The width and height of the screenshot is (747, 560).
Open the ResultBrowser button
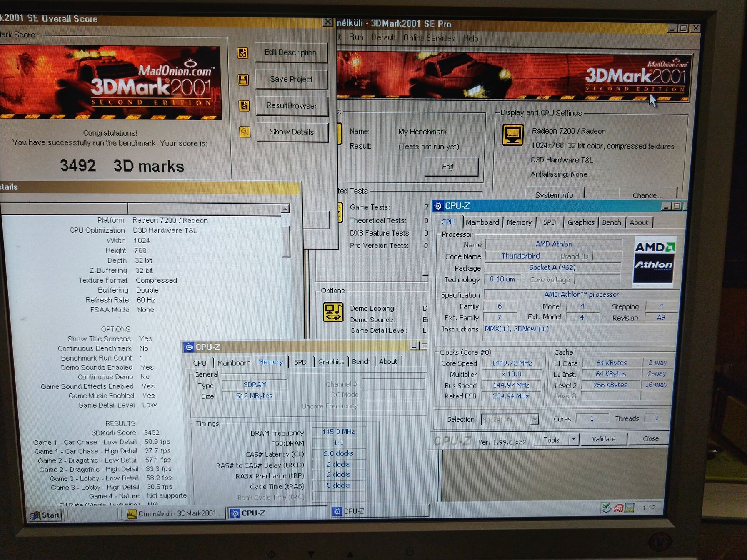[x=292, y=106]
